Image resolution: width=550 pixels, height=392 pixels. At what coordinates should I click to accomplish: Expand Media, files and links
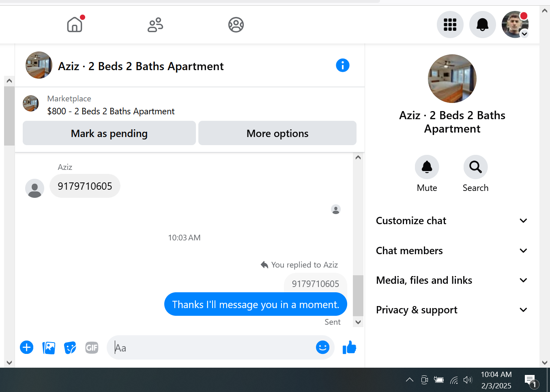pyautogui.click(x=452, y=280)
